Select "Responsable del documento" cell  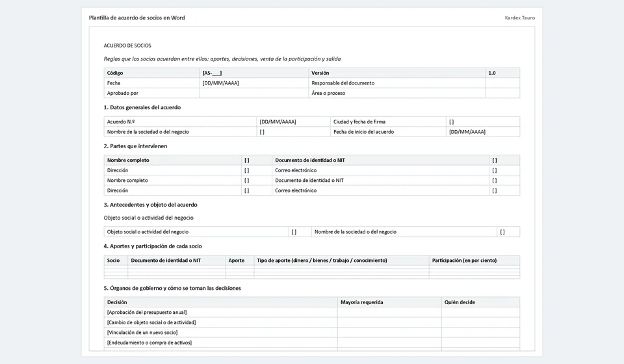(x=396, y=83)
